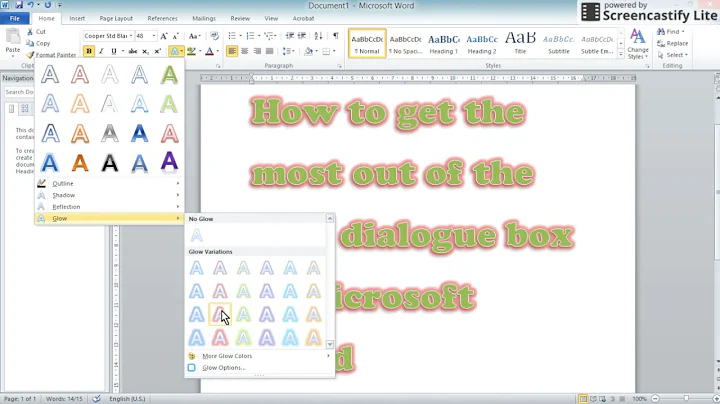The image size is (720, 404).
Task: Click Align Text Right icon
Action: (257, 51)
